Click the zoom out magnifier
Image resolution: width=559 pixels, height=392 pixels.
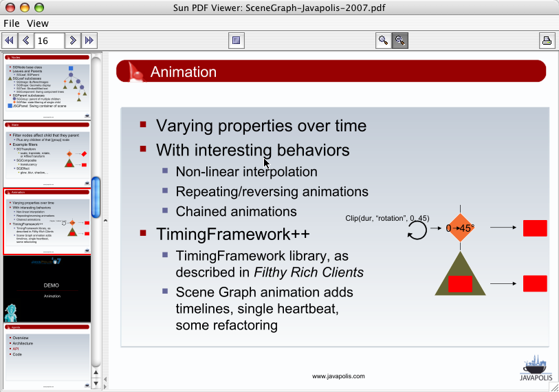[400, 41]
